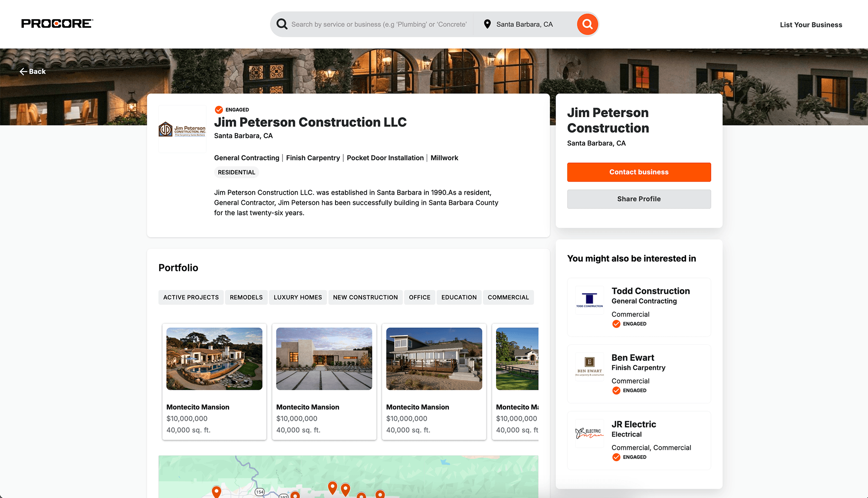Click the Contact business button
The image size is (868, 498).
638,172
